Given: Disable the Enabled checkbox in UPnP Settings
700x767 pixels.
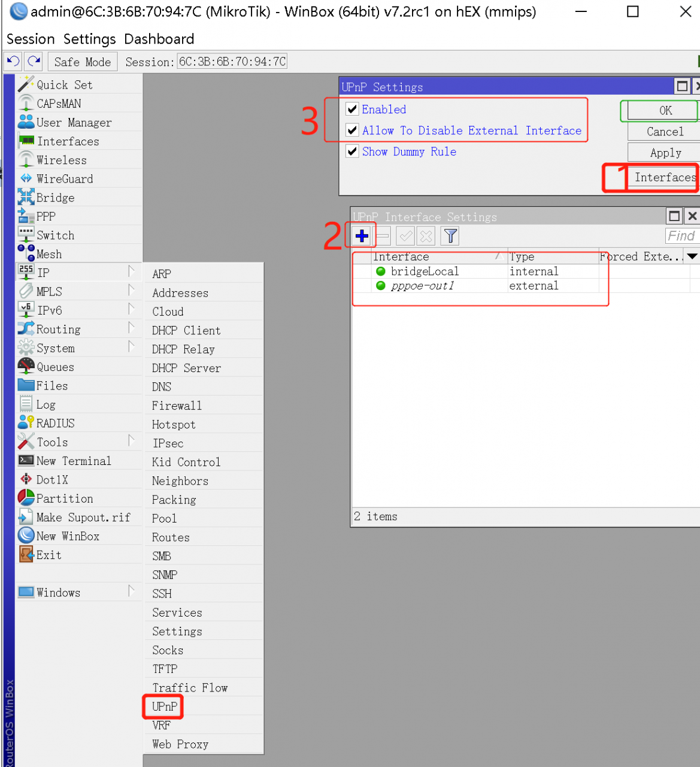Looking at the screenshot, I should tap(352, 109).
